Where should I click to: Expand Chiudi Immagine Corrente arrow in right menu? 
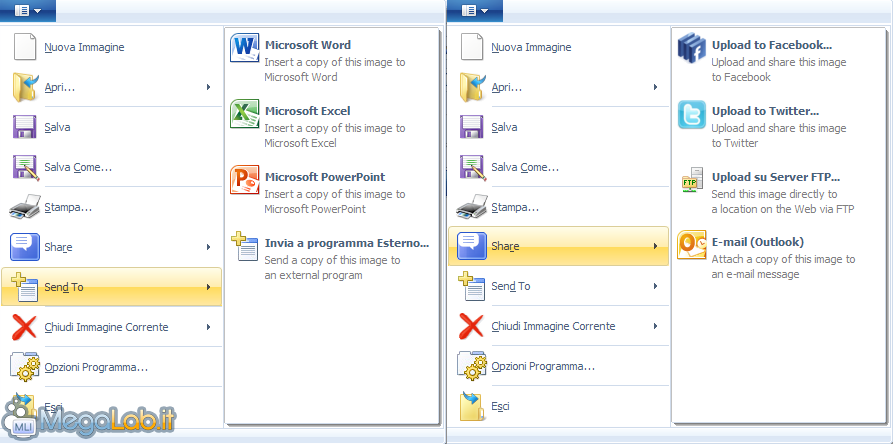pos(655,326)
